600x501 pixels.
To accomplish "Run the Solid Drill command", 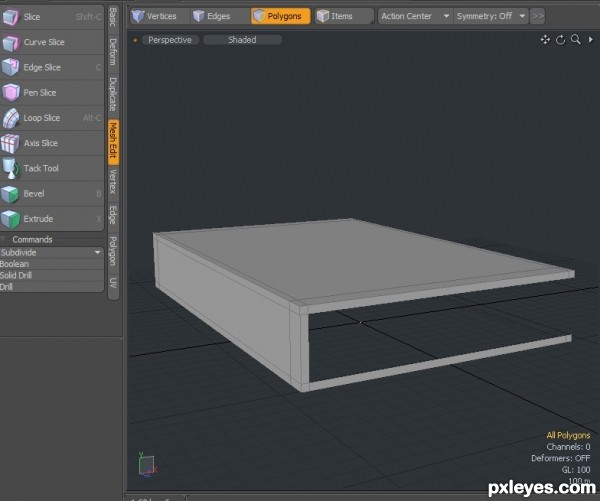I will [52, 275].
